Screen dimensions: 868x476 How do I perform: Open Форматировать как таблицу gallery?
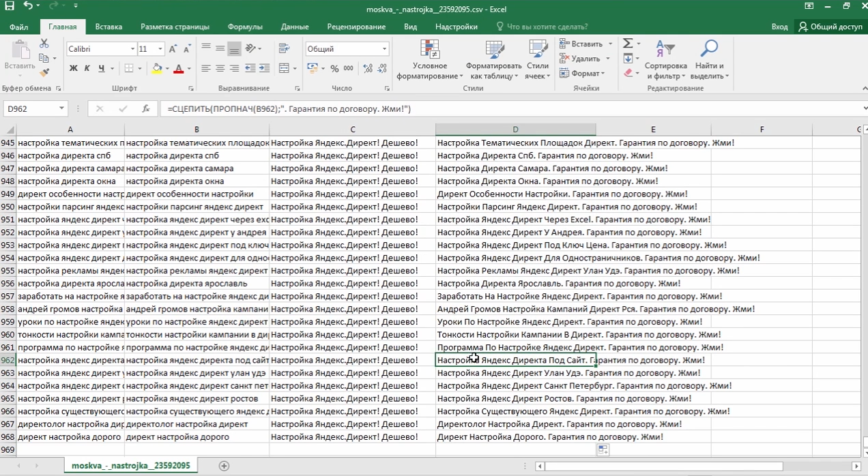[x=494, y=59]
